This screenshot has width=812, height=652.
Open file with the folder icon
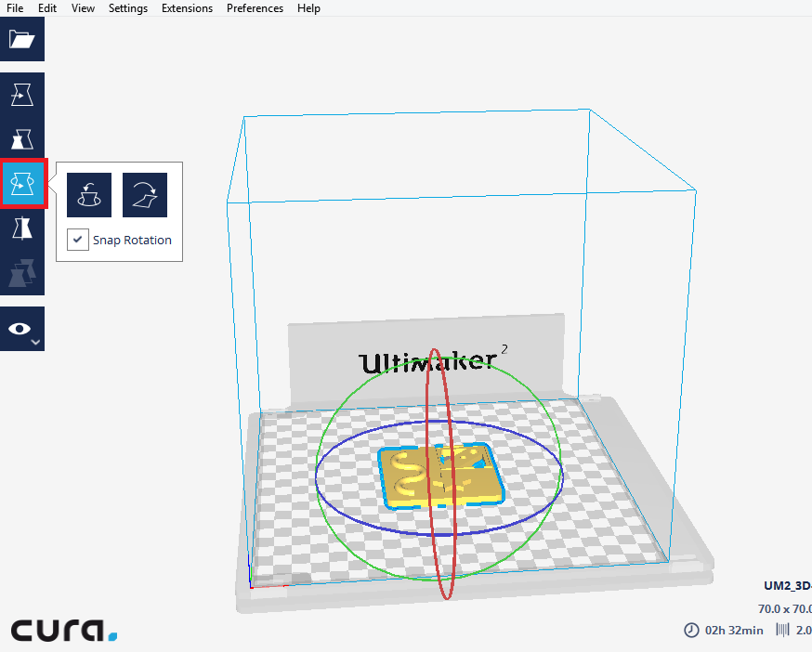click(22, 39)
